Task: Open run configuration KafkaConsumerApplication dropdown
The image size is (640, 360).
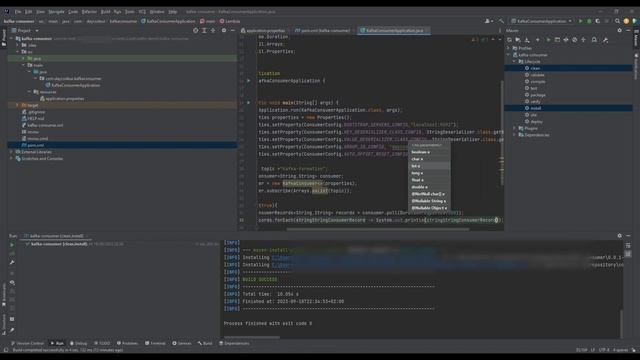Action: click(x=542, y=21)
